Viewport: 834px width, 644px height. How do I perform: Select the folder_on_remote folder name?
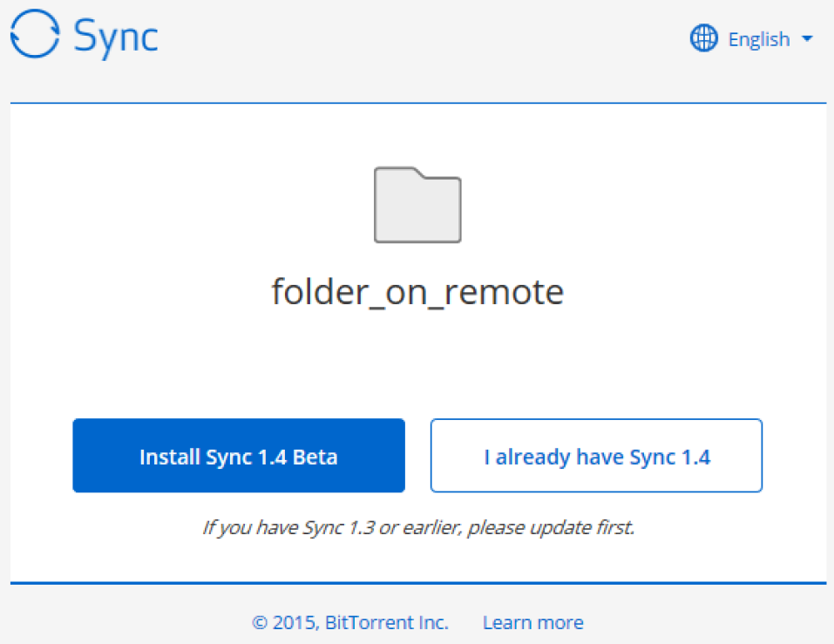(417, 292)
